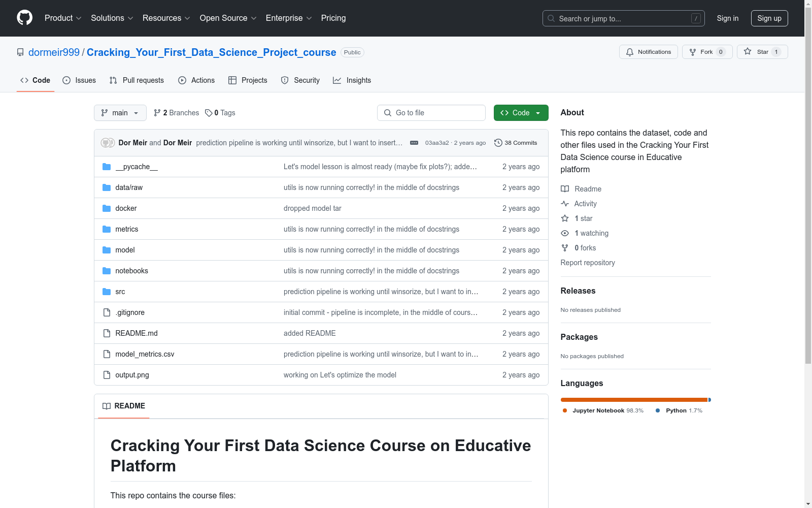Open the Projects tab
812x508 pixels.
(x=248, y=80)
